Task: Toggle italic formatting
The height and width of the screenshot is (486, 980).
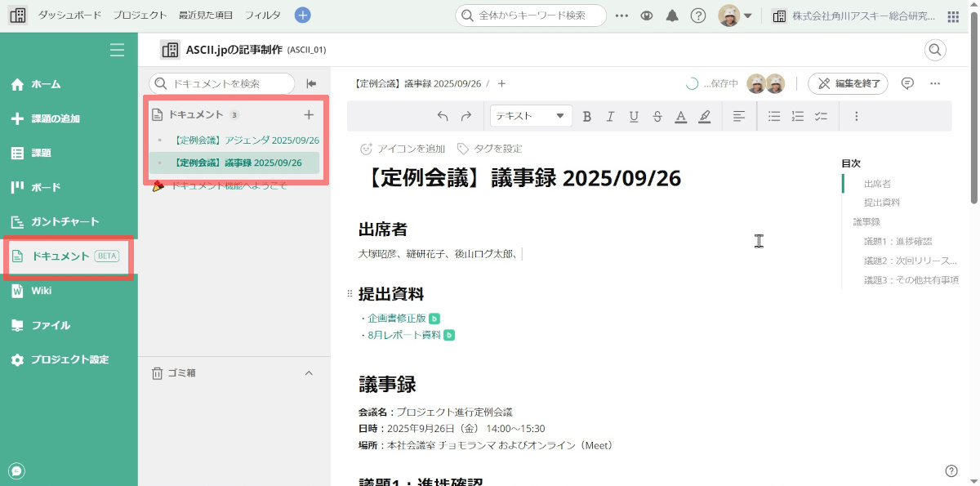Action: coord(610,116)
